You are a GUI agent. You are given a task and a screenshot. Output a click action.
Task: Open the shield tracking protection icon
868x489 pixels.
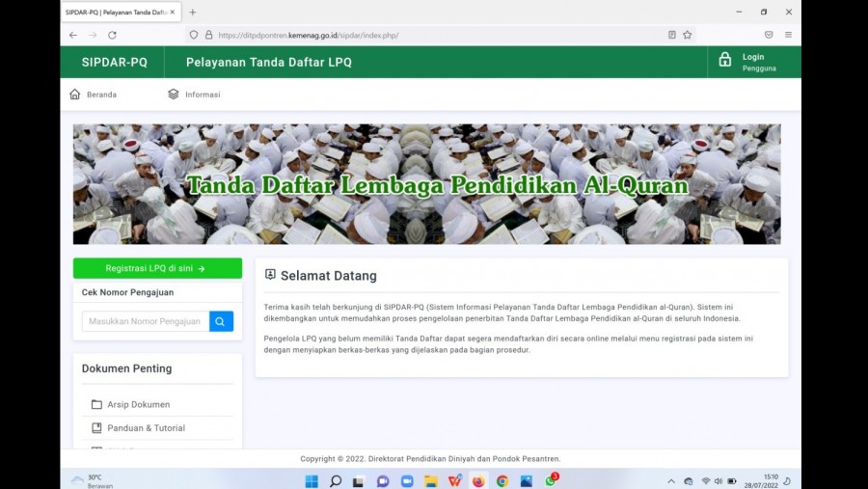(x=194, y=35)
